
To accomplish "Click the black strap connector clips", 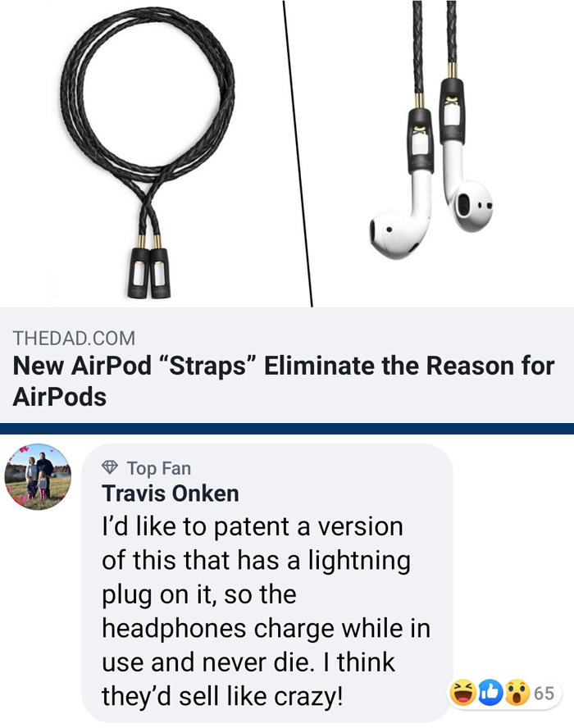I will [x=149, y=272].
